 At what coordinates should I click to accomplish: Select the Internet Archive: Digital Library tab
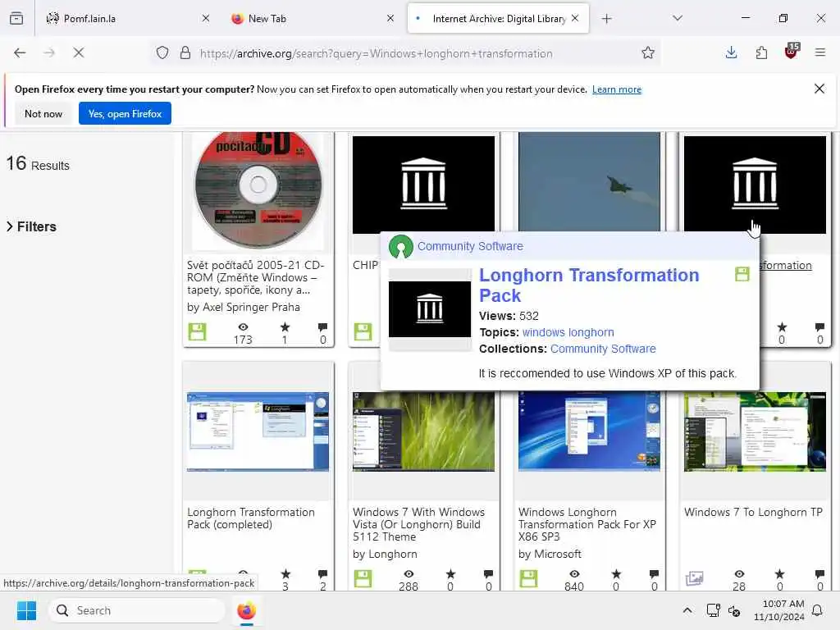(498, 18)
